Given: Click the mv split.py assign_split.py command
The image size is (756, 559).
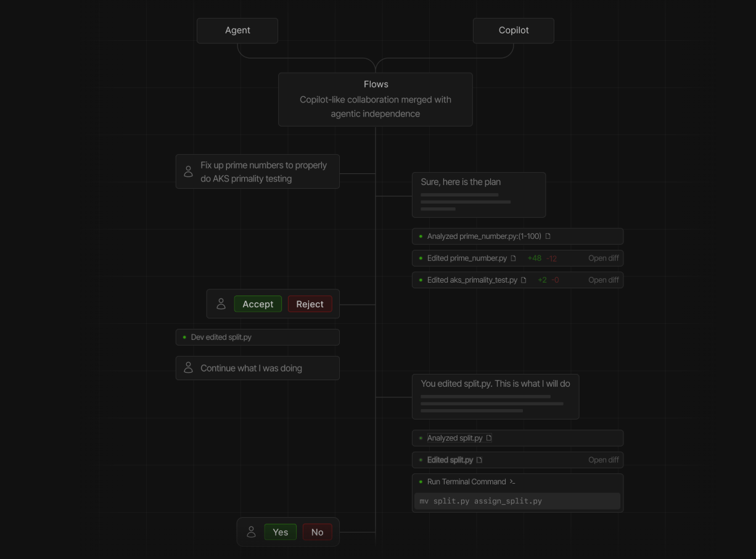Looking at the screenshot, I should coord(480,501).
